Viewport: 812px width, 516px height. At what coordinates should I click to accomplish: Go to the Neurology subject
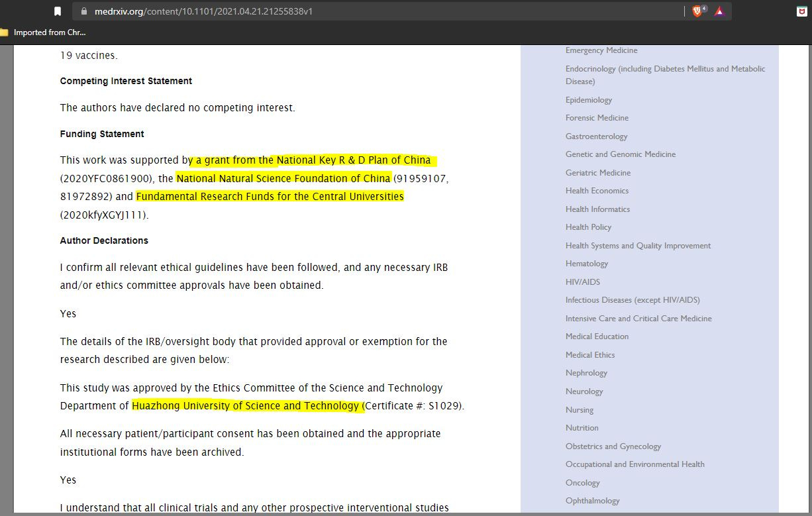(584, 391)
